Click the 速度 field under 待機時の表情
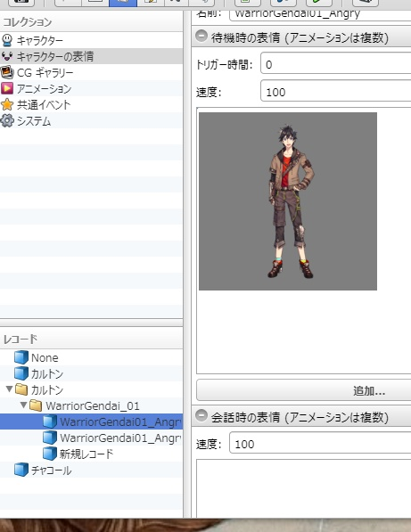411x532 pixels. pos(335,91)
